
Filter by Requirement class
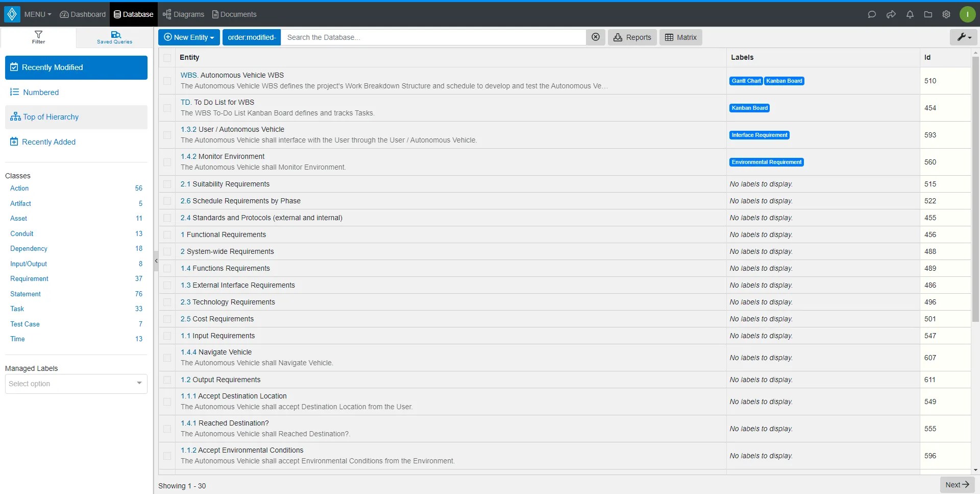(29, 279)
